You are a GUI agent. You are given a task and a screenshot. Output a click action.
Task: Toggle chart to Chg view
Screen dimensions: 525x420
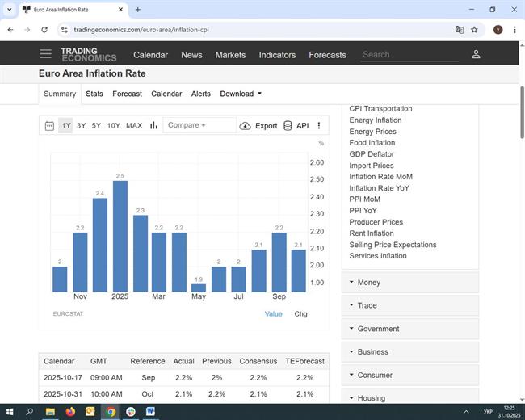[300, 313]
